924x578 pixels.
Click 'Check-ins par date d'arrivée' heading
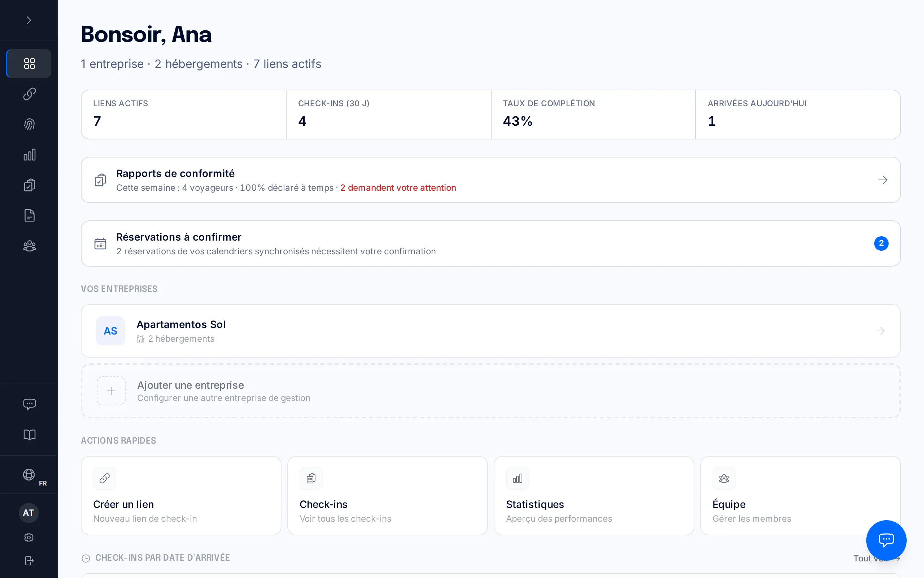(x=162, y=558)
